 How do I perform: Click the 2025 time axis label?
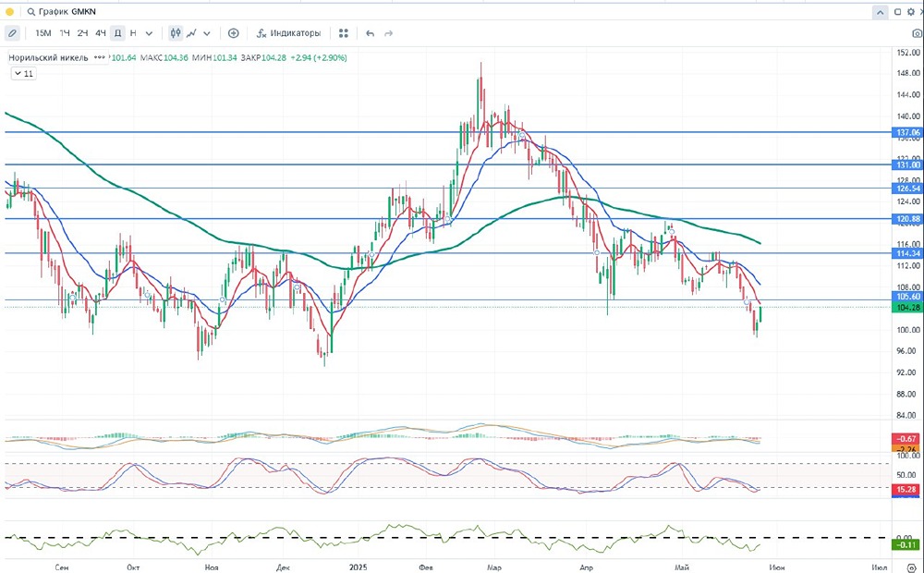[x=358, y=567]
